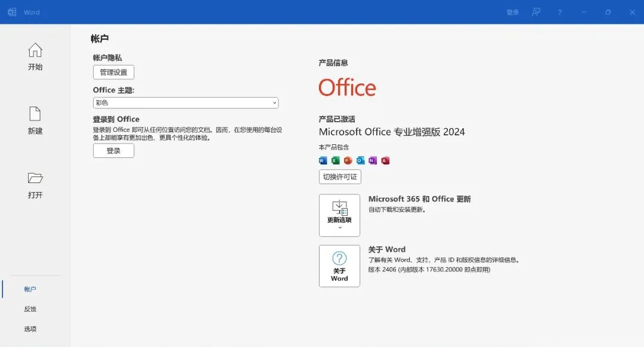Open the 反馈 sidebar item
This screenshot has width=644, height=347.
(x=30, y=309)
